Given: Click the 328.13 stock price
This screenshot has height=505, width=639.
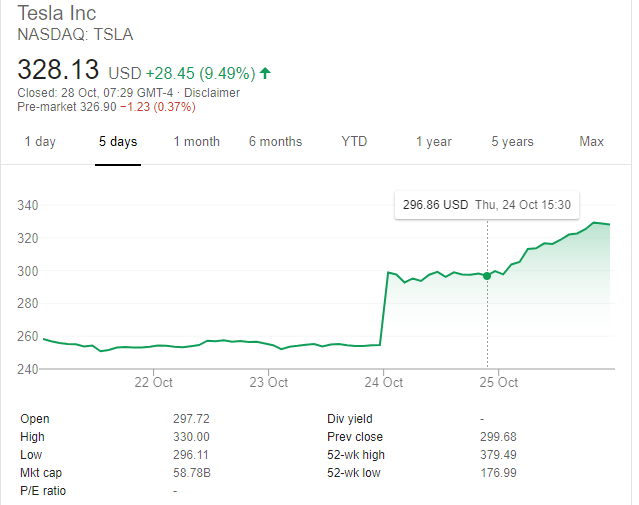Looking at the screenshot, I should [59, 72].
